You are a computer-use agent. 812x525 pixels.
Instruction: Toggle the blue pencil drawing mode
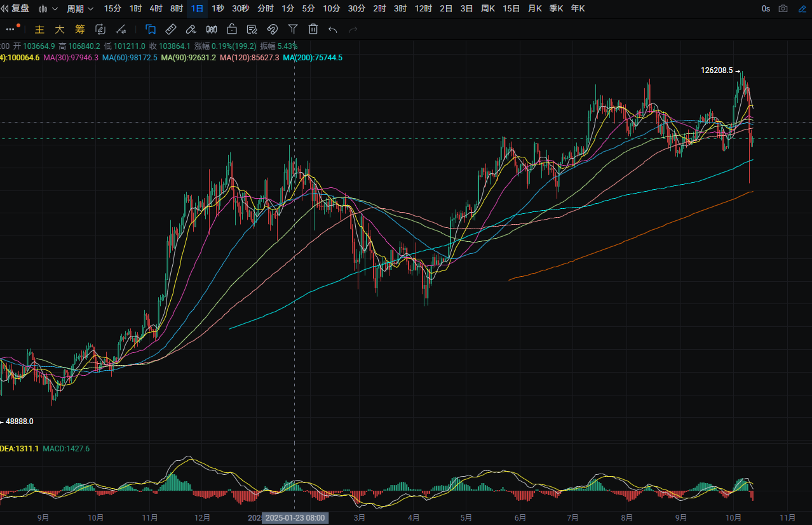[802, 9]
